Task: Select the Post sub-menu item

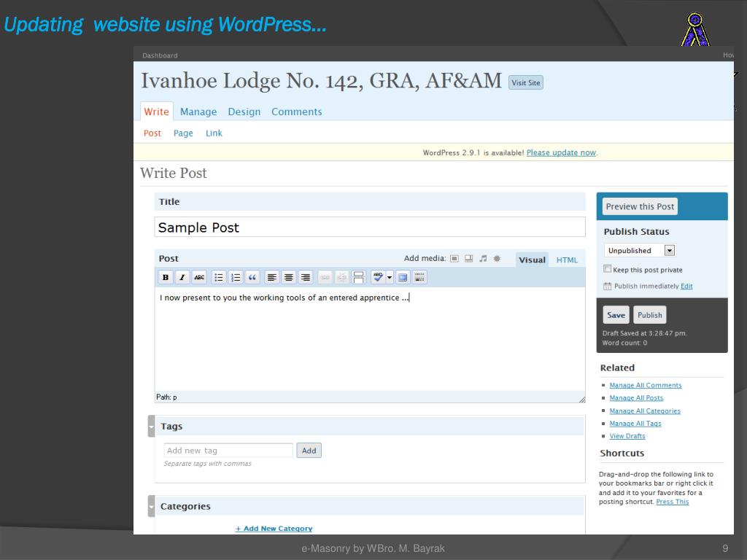Action: pyautogui.click(x=152, y=133)
